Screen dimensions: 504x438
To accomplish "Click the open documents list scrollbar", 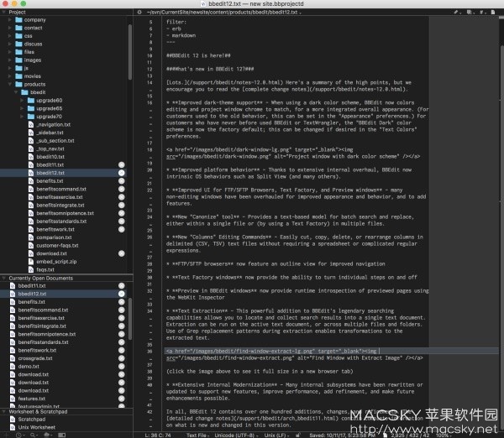I will coord(130,319).
